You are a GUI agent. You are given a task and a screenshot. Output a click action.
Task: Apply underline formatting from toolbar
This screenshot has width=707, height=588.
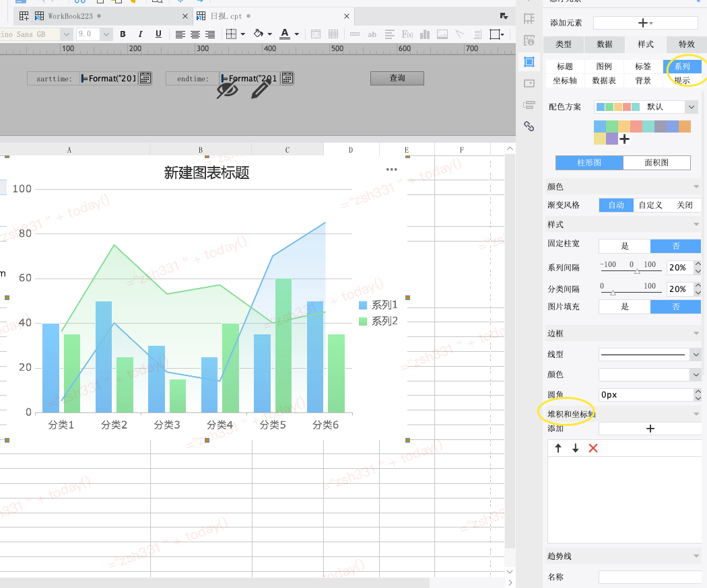tap(158, 34)
